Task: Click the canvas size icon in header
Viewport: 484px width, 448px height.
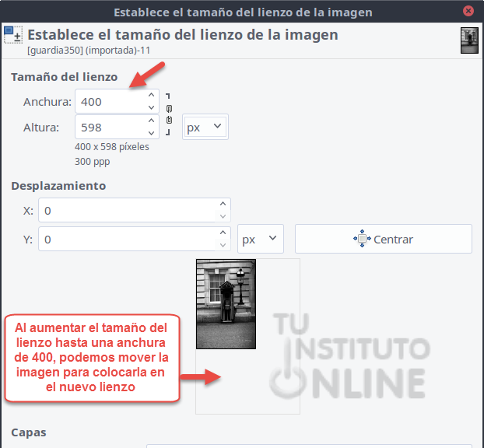Action: 13,34
